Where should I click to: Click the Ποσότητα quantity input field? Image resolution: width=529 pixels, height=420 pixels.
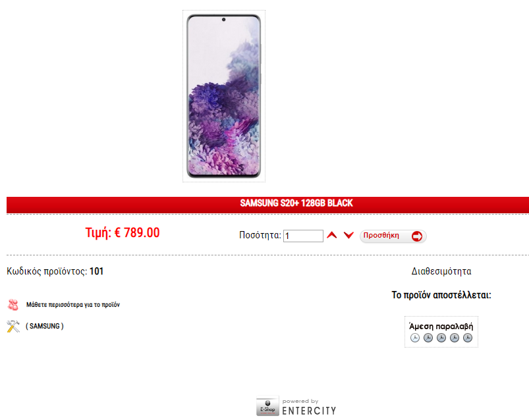[x=303, y=236]
